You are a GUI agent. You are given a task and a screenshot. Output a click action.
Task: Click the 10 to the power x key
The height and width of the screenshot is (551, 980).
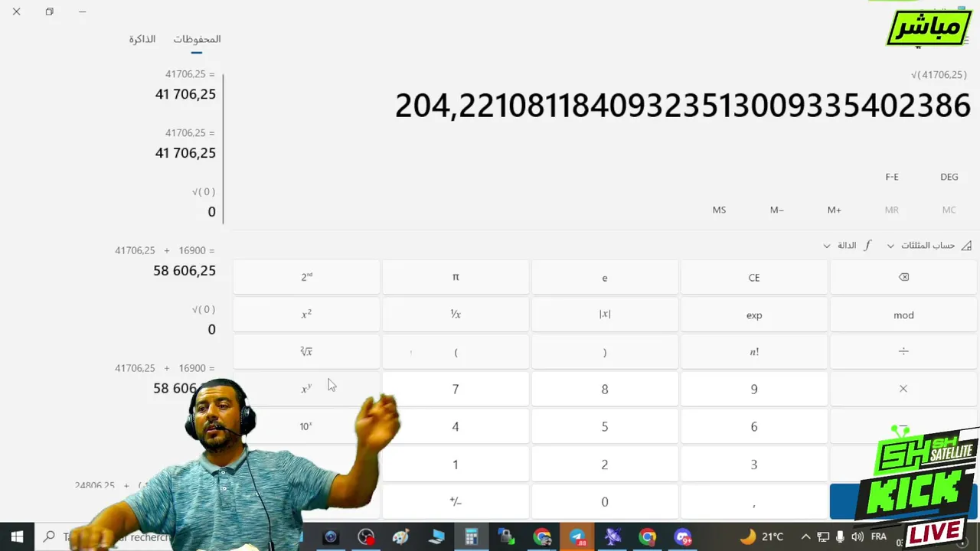[x=306, y=426]
